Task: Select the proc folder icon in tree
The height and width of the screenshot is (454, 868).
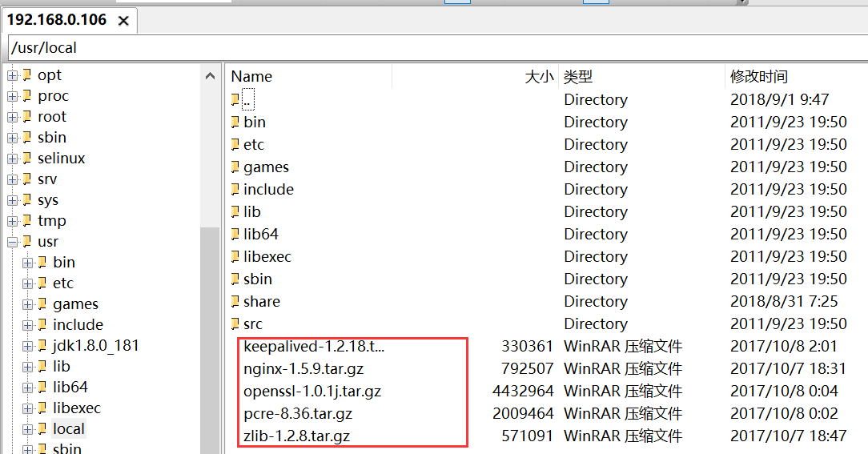Action: click(26, 96)
